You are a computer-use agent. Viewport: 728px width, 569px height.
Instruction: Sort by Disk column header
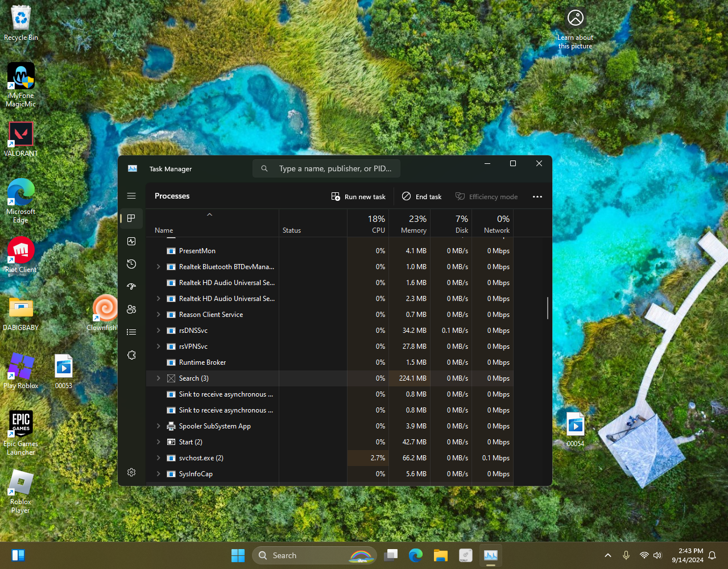coord(451,224)
